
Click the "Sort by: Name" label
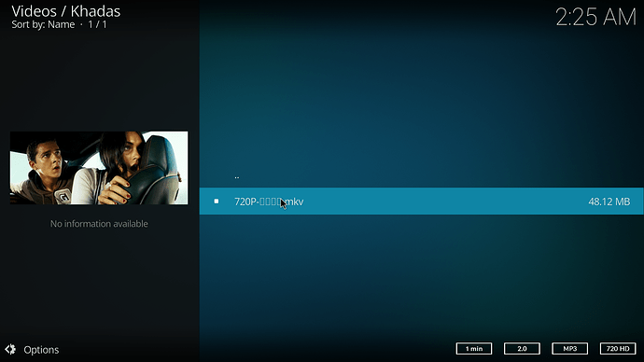(x=43, y=24)
